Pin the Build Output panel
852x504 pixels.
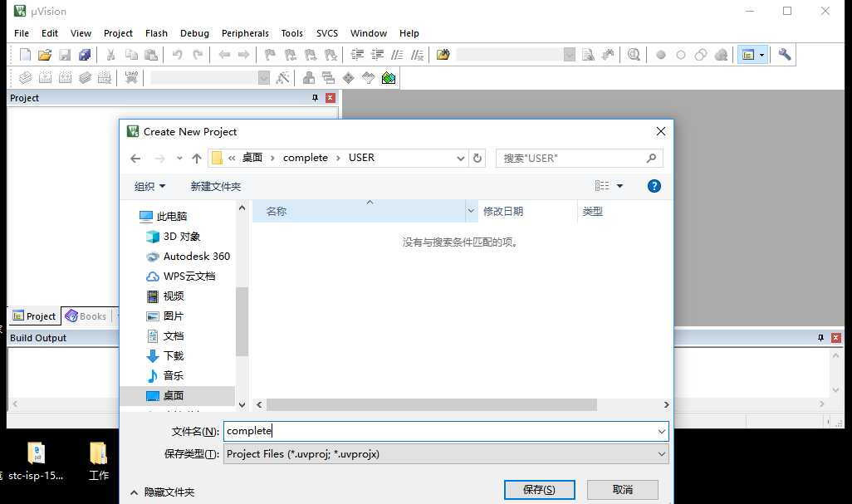(820, 338)
